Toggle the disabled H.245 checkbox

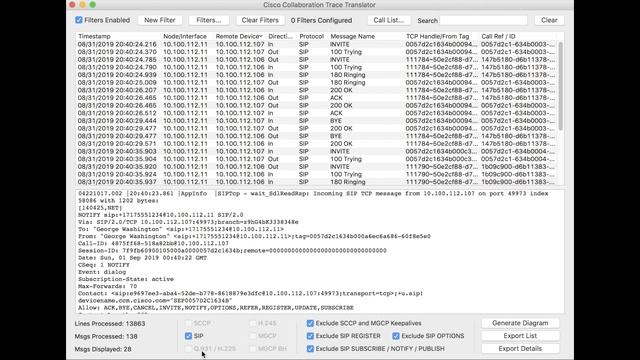[x=253, y=323]
